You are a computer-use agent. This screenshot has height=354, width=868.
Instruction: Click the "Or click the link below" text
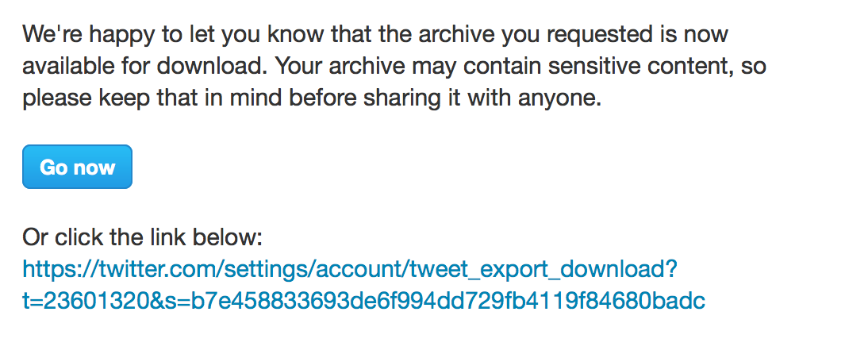(x=142, y=237)
